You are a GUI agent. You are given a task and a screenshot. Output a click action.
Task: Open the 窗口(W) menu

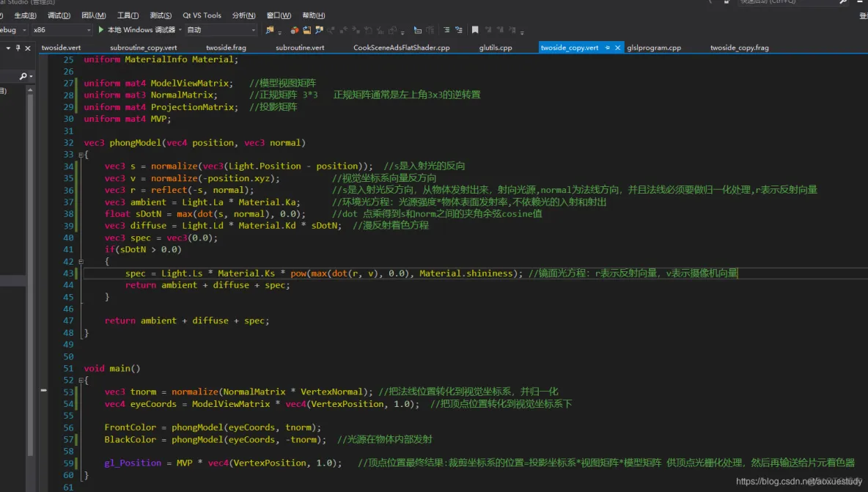point(279,15)
